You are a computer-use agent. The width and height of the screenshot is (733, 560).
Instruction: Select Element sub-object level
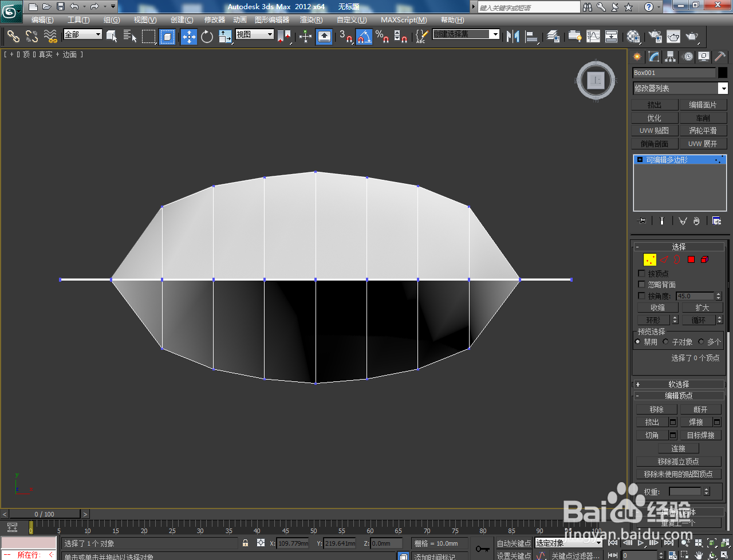pyautogui.click(x=705, y=260)
